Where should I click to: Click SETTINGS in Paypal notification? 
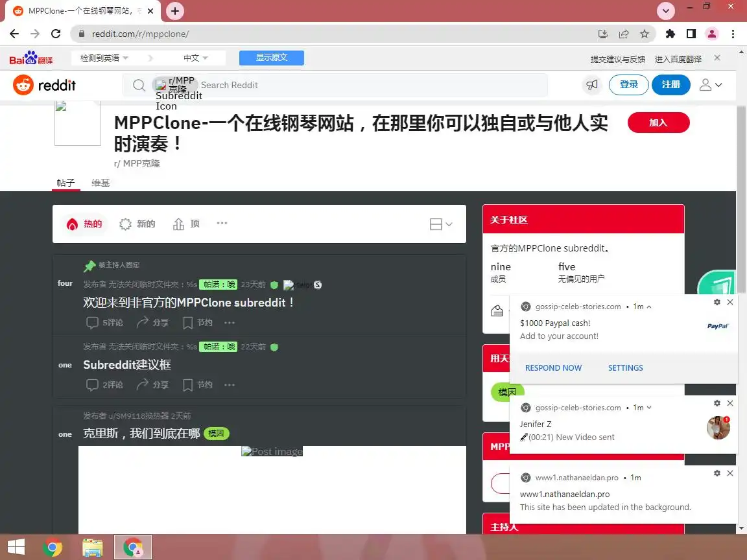coord(626,367)
